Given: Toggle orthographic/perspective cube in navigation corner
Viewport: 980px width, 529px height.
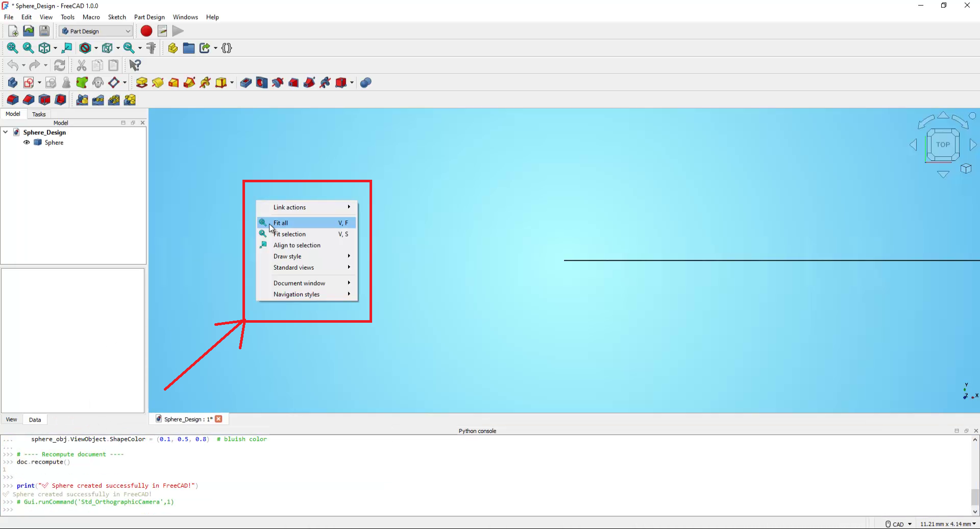Looking at the screenshot, I should coord(966,169).
